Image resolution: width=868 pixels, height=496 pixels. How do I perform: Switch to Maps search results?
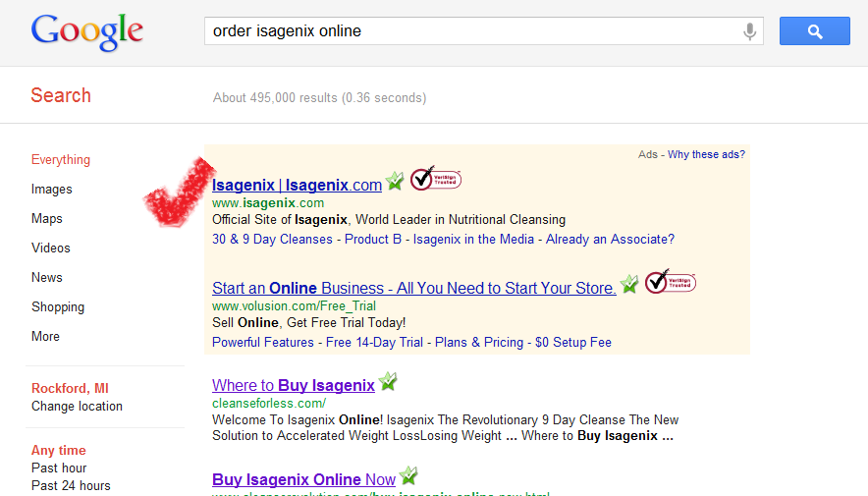(x=46, y=219)
